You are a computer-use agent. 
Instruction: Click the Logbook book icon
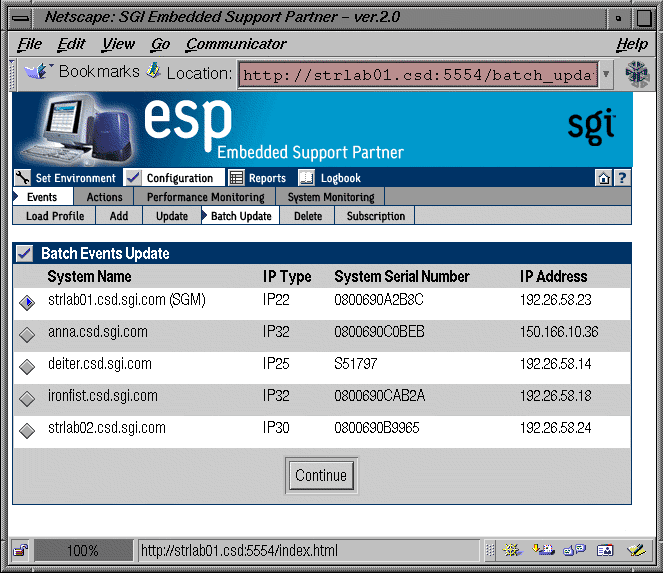click(307, 178)
